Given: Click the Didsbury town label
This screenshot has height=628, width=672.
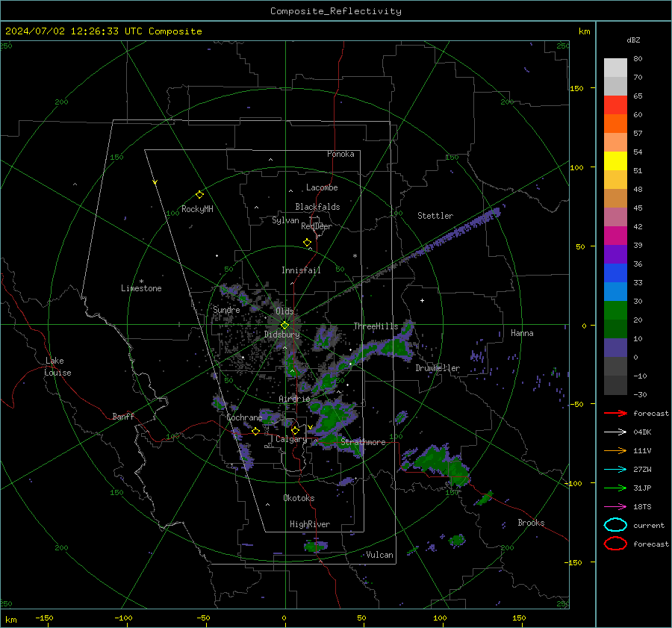Looking at the screenshot, I should pyautogui.click(x=281, y=335).
